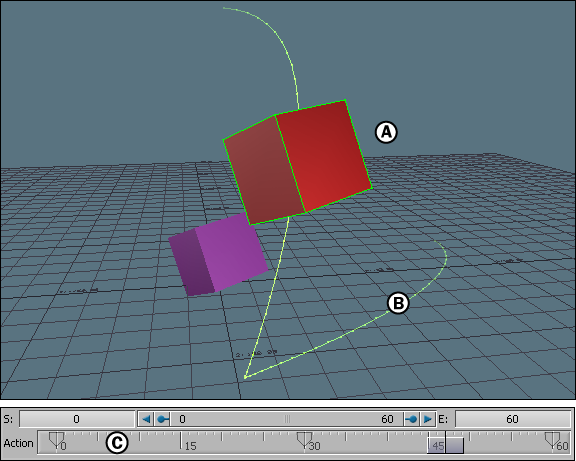Image resolution: width=576 pixels, height=461 pixels.
Task: Click the circled C callout marker
Action: pos(117,443)
